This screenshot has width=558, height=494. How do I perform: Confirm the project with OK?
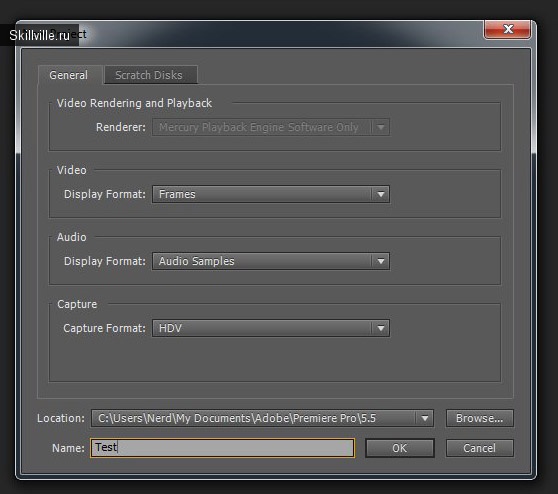[400, 448]
